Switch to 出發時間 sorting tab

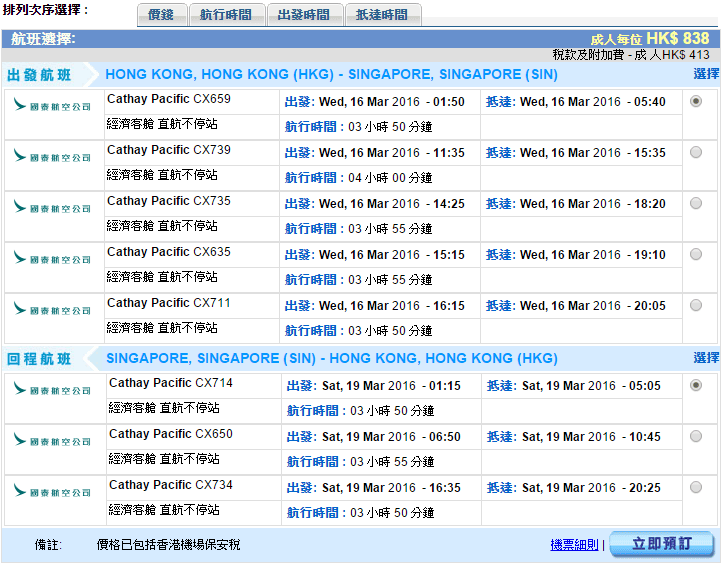click(x=304, y=15)
